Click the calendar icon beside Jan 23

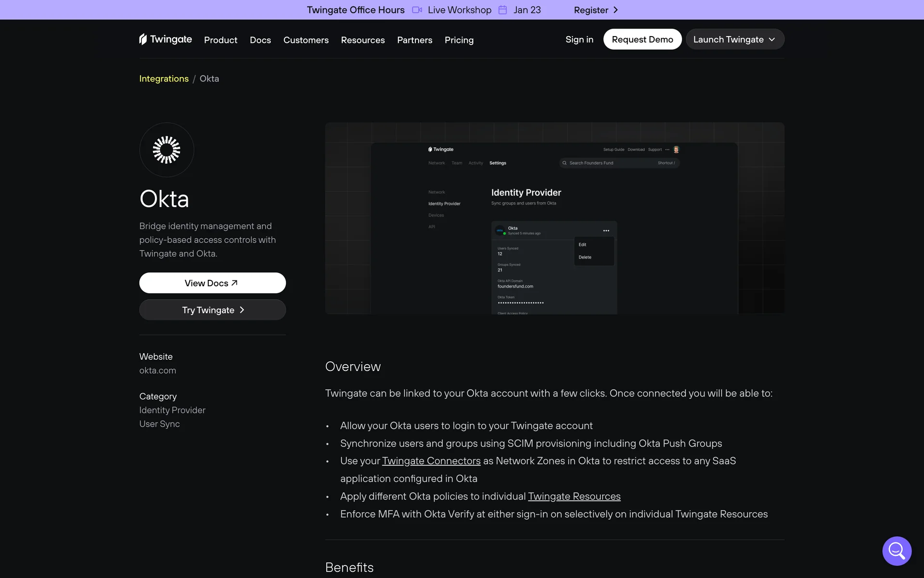point(502,10)
